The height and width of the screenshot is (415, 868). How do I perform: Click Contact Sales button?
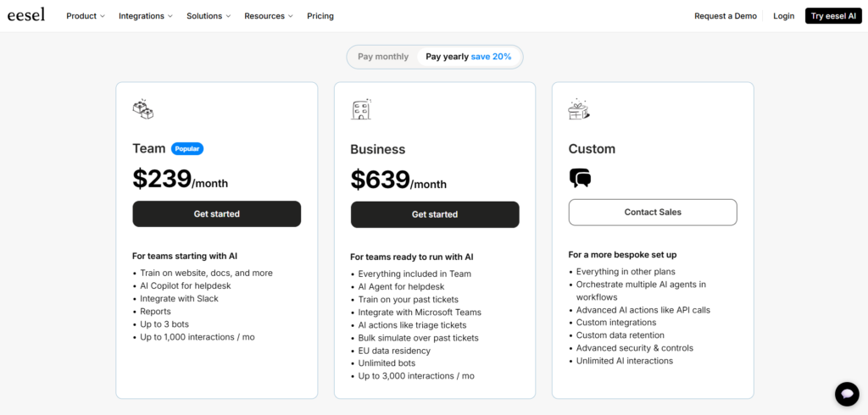tap(653, 212)
